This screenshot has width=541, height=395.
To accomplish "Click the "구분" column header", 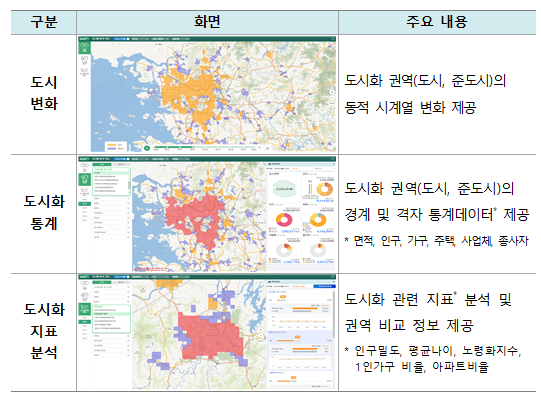I will coord(44,21).
